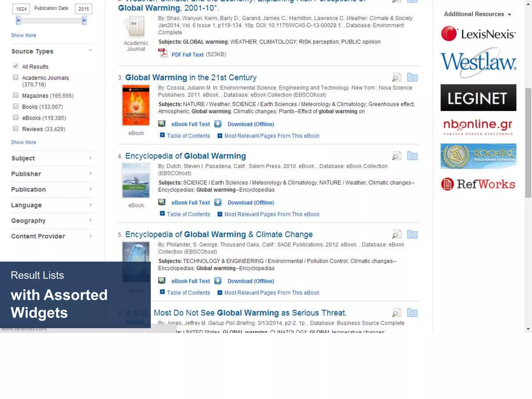Image resolution: width=532 pixels, height=399 pixels.
Task: Check the eBooks source type
Action: click(16, 117)
